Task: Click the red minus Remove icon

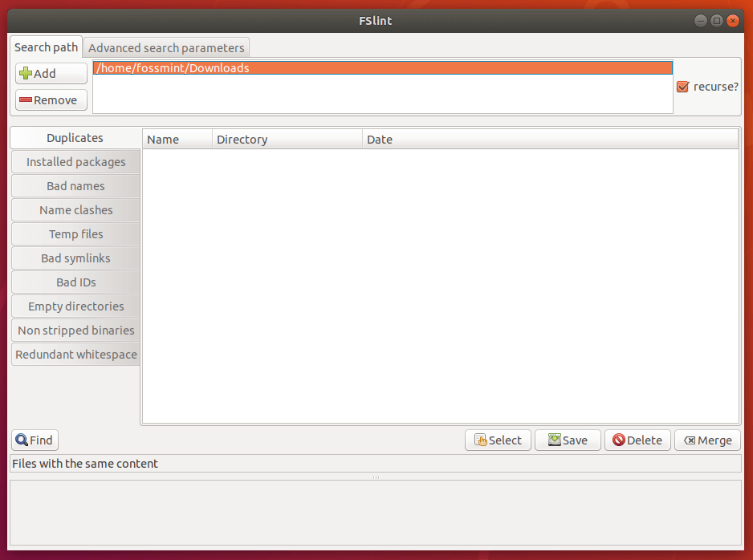Action: 25,99
